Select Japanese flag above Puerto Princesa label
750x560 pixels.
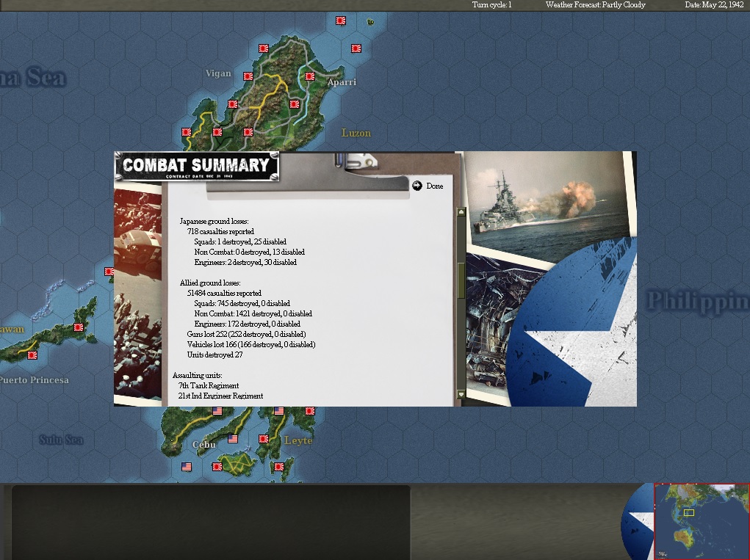pyautogui.click(x=32, y=355)
